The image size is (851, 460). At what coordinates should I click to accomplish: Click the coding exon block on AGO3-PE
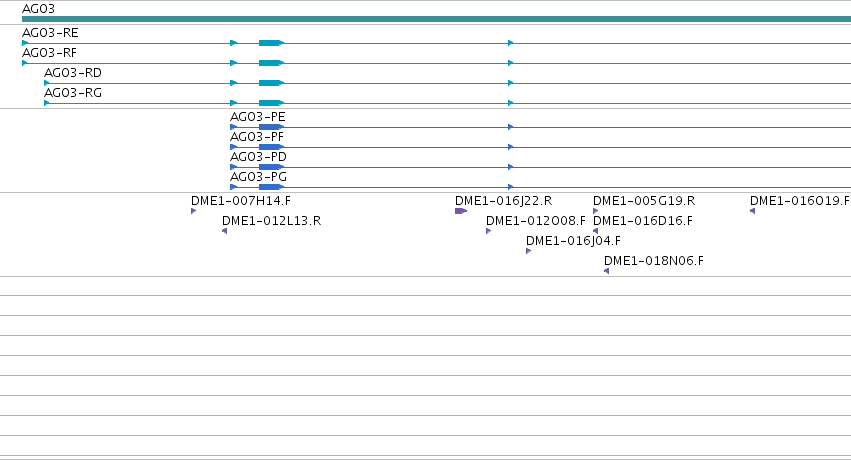[270, 127]
